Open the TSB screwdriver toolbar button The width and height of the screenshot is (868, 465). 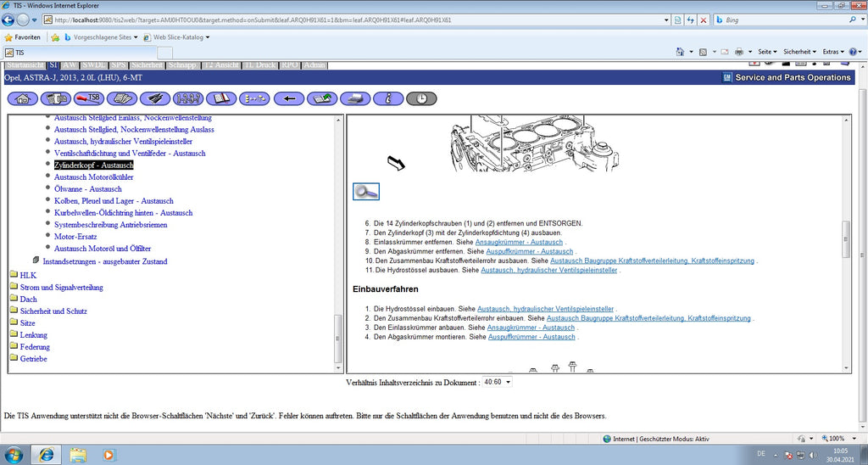[x=89, y=98]
